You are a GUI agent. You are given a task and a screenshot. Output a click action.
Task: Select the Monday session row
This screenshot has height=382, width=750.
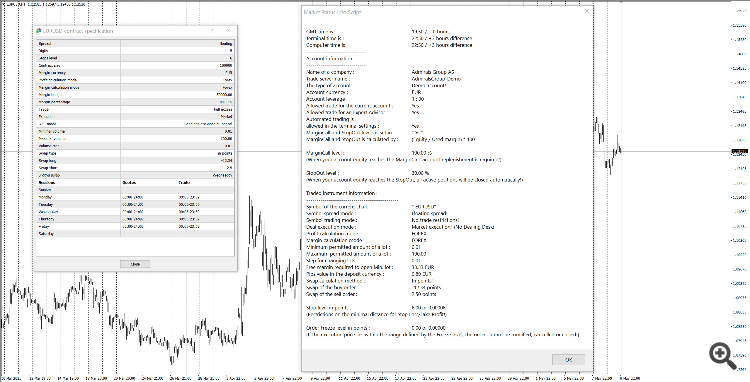tap(135, 197)
